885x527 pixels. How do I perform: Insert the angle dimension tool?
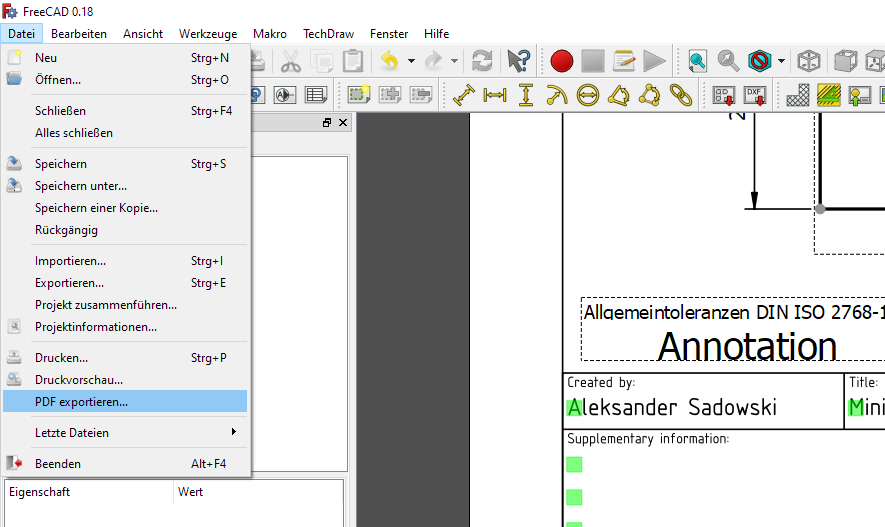[x=619, y=95]
